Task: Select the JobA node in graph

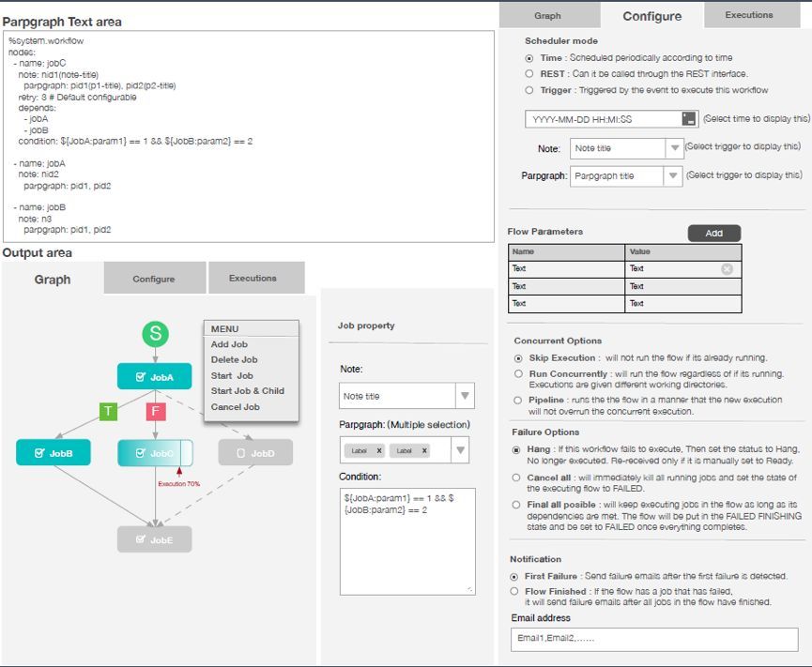Action: click(154, 377)
